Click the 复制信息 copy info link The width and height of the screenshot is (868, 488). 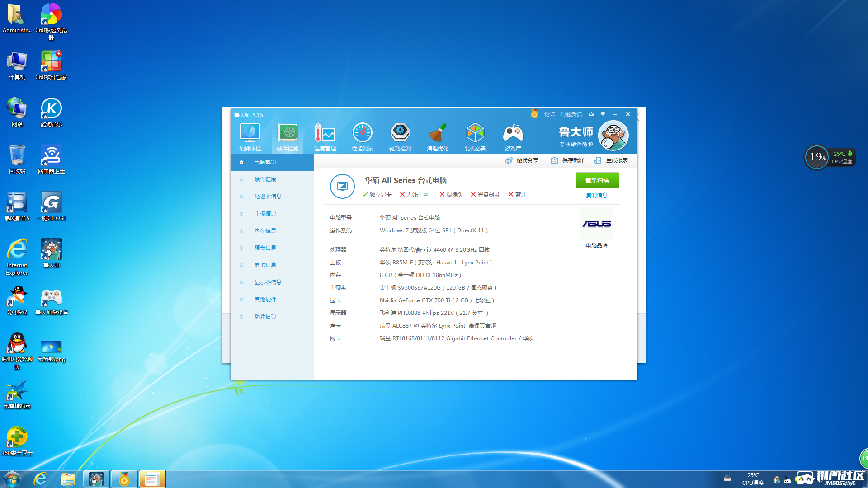597,196
